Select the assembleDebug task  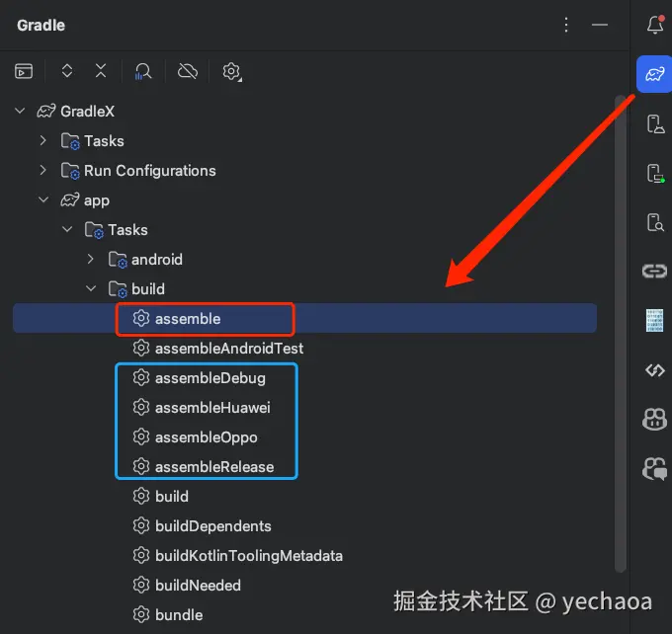pos(210,378)
